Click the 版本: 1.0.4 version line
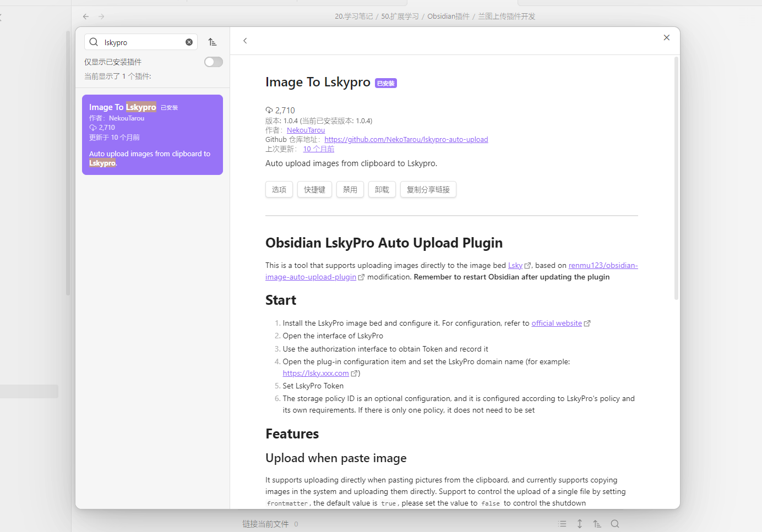The image size is (762, 532). point(319,120)
